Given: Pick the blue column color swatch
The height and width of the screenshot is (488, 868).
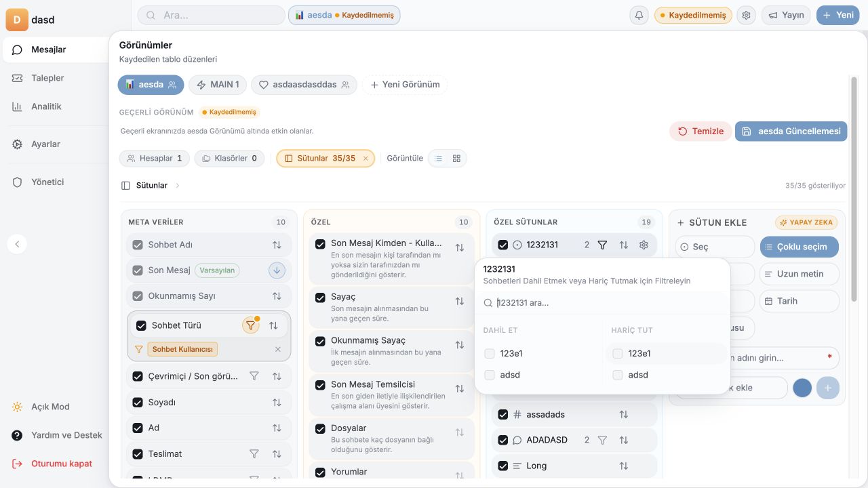Looking at the screenshot, I should point(802,388).
